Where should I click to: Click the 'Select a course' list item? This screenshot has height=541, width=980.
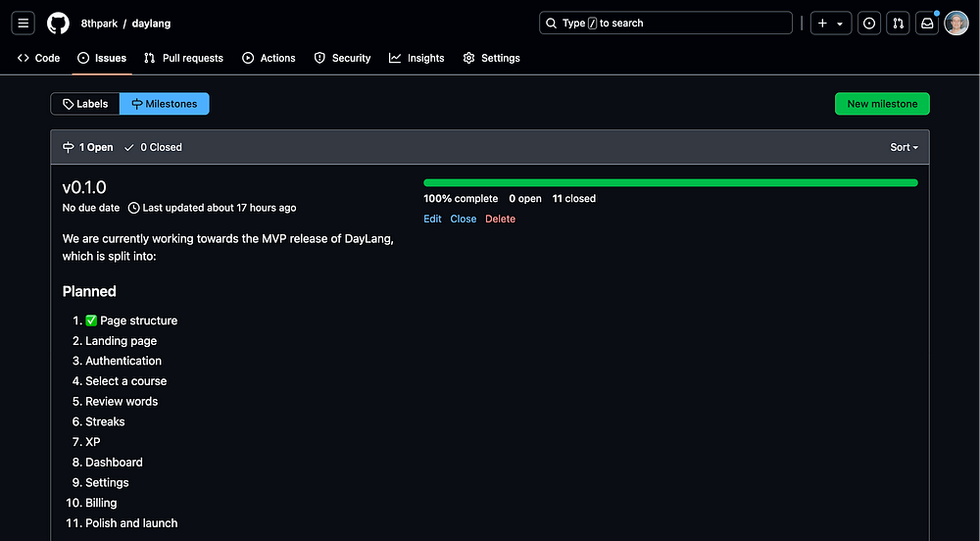126,381
